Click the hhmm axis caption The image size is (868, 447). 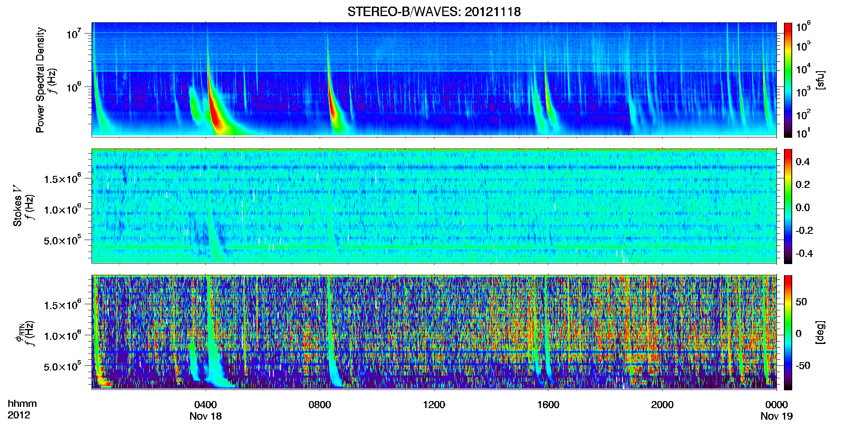coord(22,404)
